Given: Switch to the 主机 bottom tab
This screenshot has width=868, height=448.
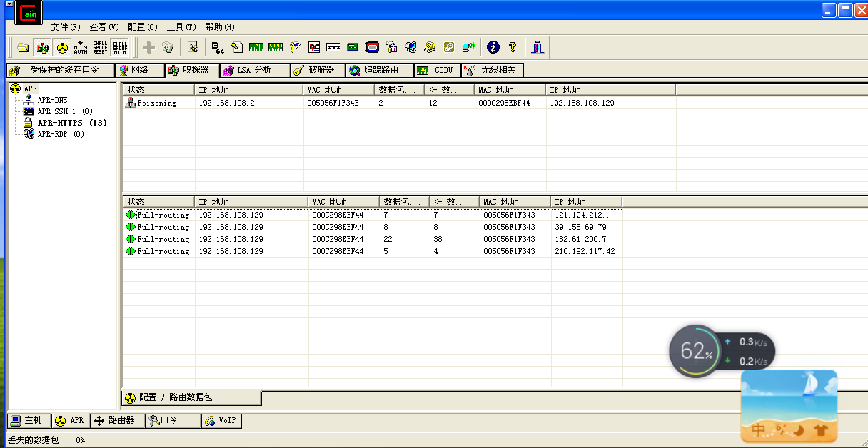Looking at the screenshot, I should coord(29,421).
